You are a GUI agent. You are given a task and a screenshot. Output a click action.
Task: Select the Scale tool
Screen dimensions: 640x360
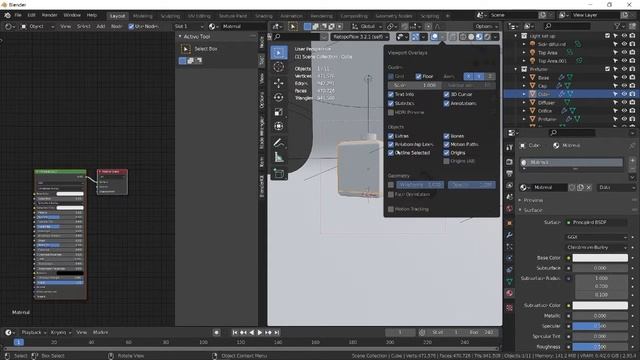click(279, 112)
